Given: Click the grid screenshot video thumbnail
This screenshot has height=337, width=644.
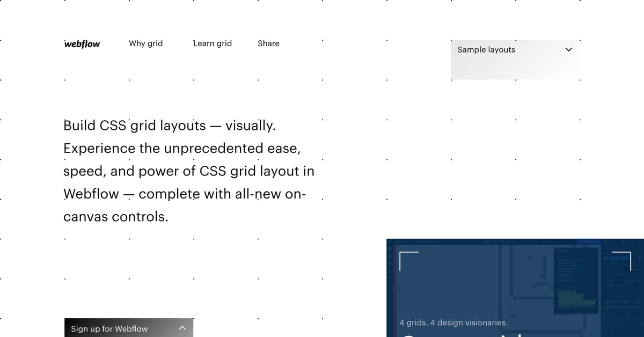Looking at the screenshot, I should tap(515, 288).
